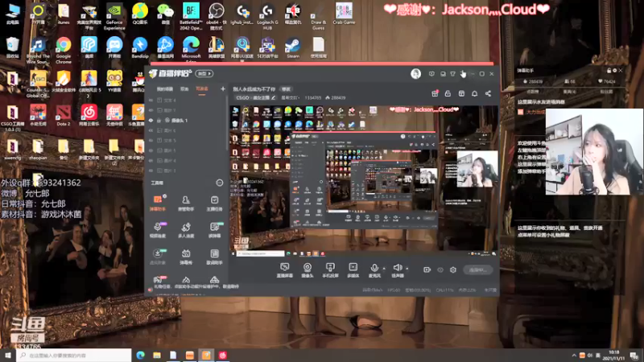Click the GeForce Experience desktop shortcut
644x362 pixels.
[x=114, y=16]
